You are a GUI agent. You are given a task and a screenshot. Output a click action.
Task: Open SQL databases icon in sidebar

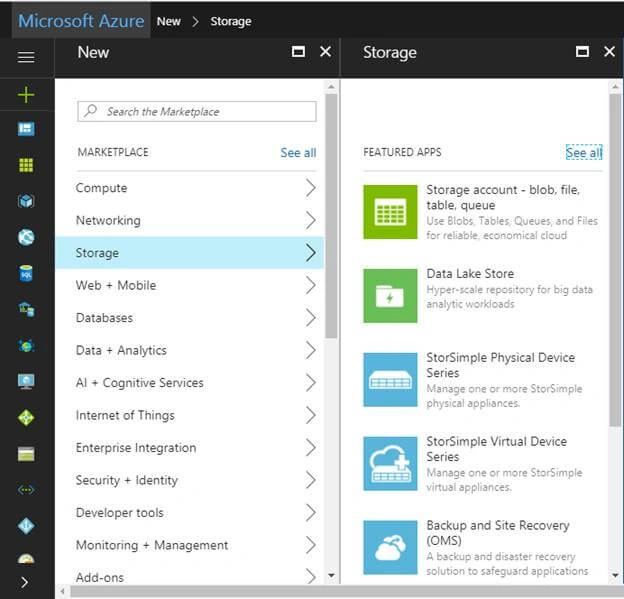pyautogui.click(x=26, y=273)
